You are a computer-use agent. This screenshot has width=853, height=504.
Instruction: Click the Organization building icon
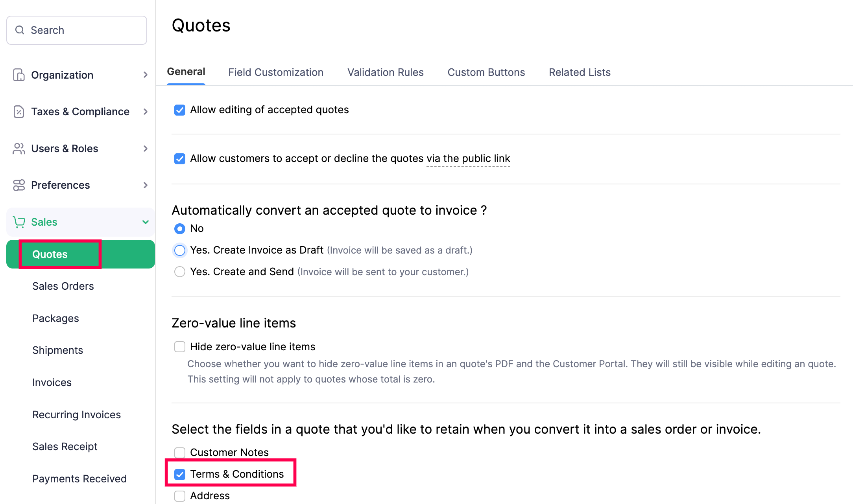[x=18, y=75]
